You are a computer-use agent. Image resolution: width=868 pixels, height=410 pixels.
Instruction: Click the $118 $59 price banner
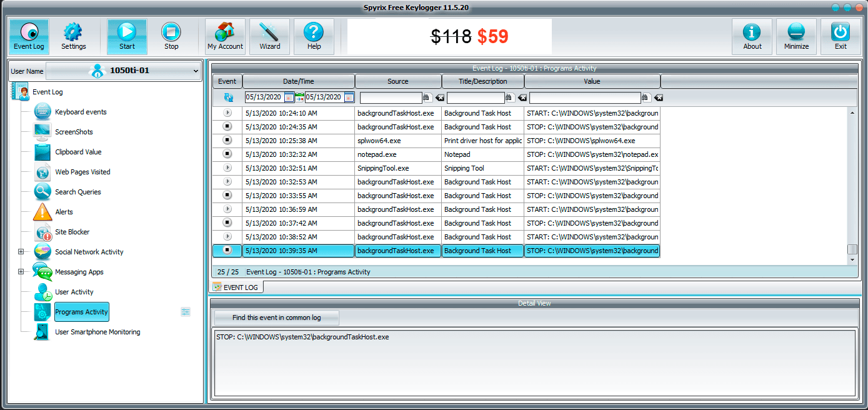click(450, 36)
